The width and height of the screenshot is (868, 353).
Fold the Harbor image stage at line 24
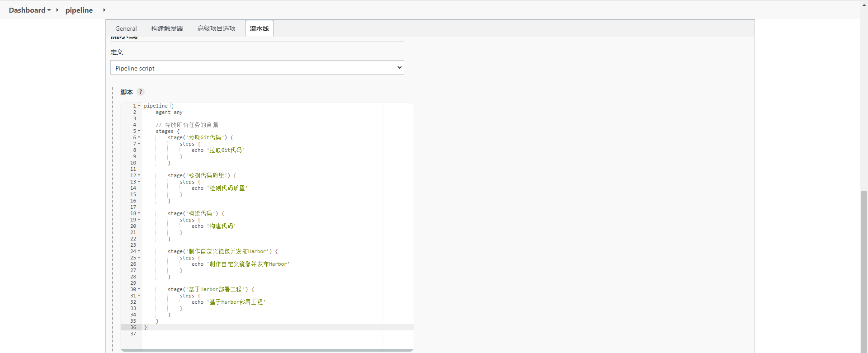[x=139, y=251]
